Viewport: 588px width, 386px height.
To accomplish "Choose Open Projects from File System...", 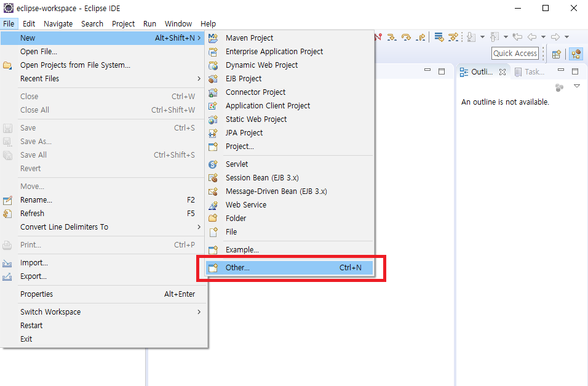I will tap(103, 65).
